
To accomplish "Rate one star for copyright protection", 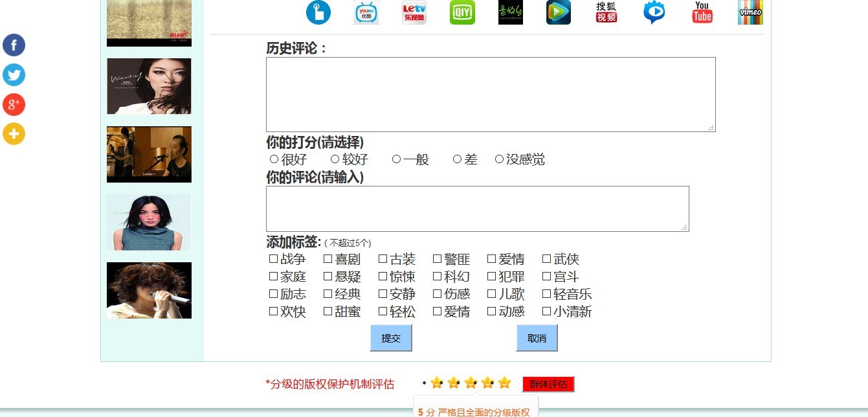I will (436, 383).
